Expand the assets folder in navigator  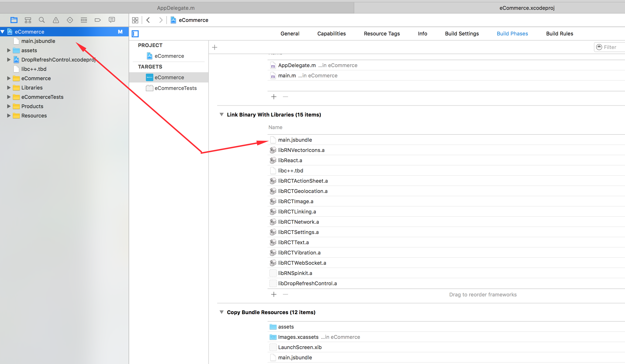pos(9,50)
